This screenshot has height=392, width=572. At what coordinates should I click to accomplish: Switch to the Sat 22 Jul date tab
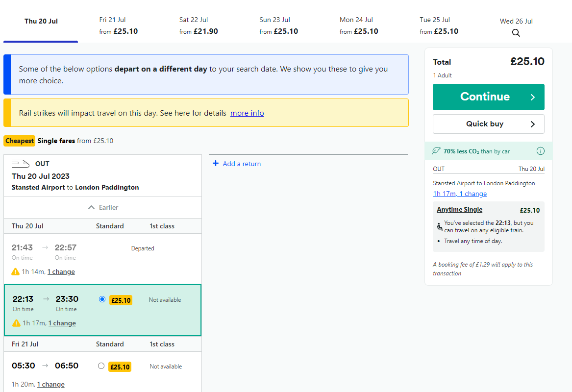click(199, 25)
